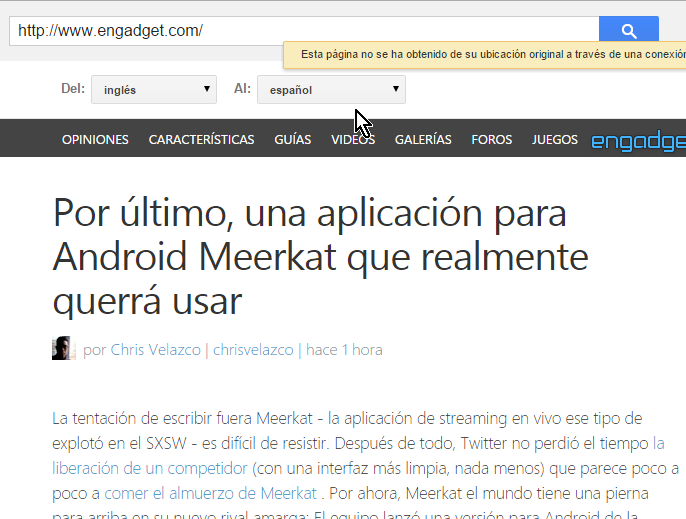Click the 'hace 1 hora' timestamp text
This screenshot has height=519, width=686.
click(x=344, y=350)
